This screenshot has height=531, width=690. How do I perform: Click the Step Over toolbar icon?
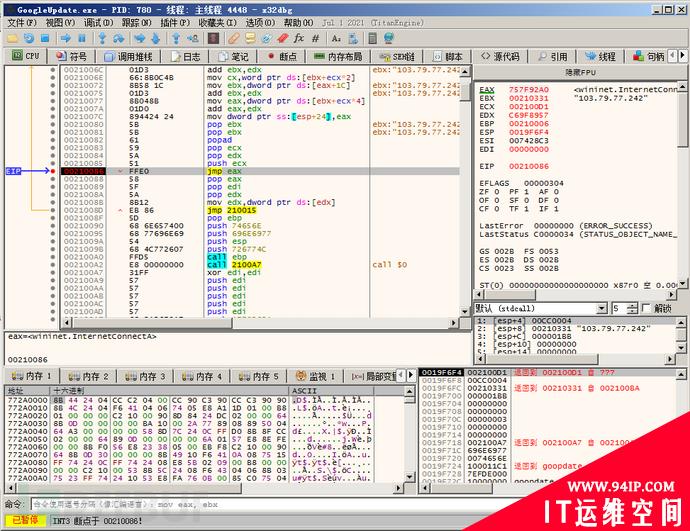click(x=118, y=38)
